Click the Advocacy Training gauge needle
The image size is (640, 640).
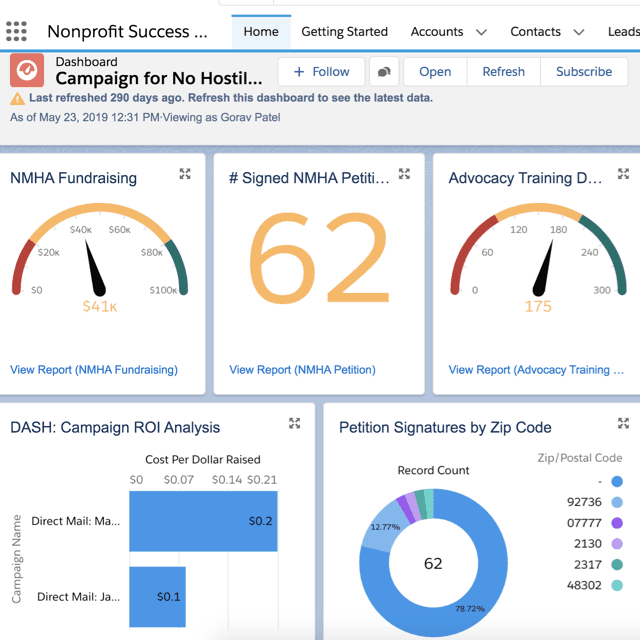click(543, 268)
